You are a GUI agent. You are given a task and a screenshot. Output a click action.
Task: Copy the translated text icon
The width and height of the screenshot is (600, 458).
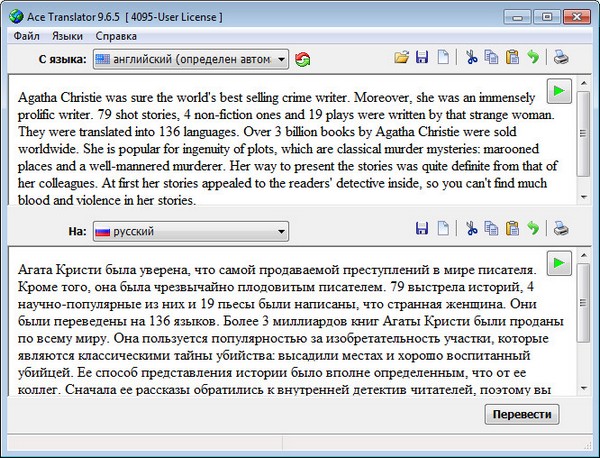(491, 230)
